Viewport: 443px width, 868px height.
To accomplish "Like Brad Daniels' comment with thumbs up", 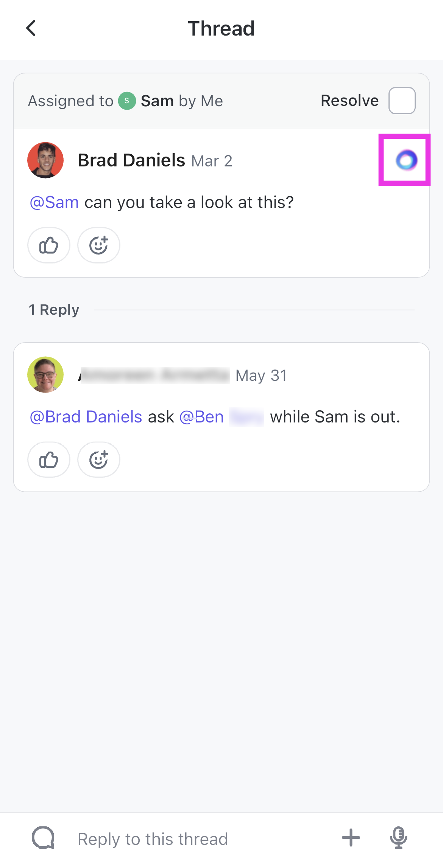I will click(49, 245).
